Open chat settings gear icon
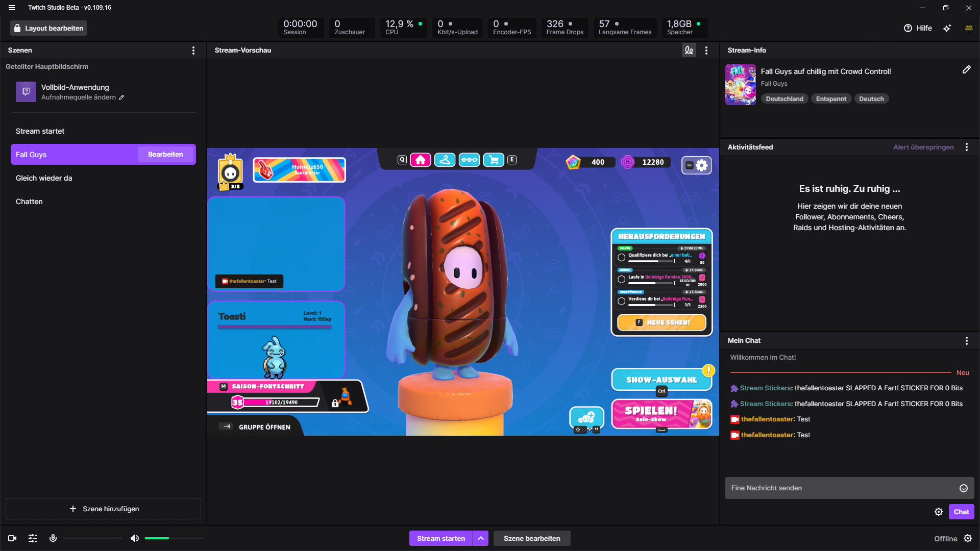This screenshot has width=980, height=551. point(938,512)
